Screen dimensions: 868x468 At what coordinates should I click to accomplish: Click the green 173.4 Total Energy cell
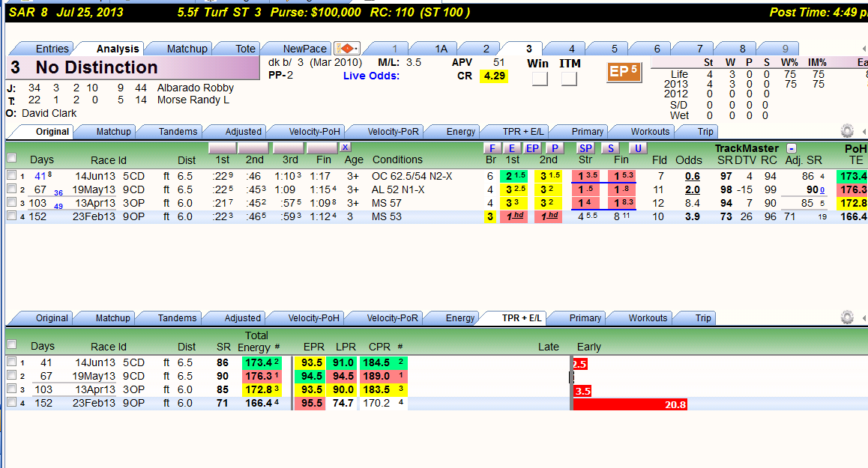point(262,362)
